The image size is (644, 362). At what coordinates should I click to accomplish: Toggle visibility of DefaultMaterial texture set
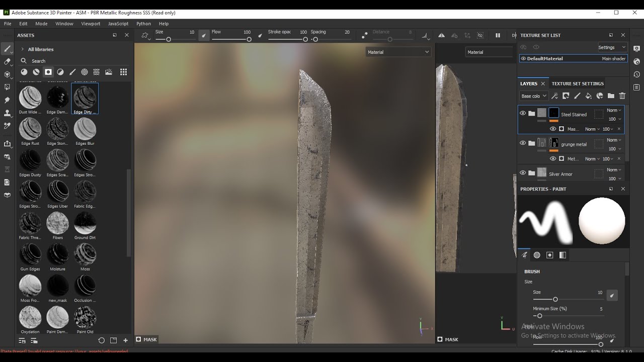point(523,58)
